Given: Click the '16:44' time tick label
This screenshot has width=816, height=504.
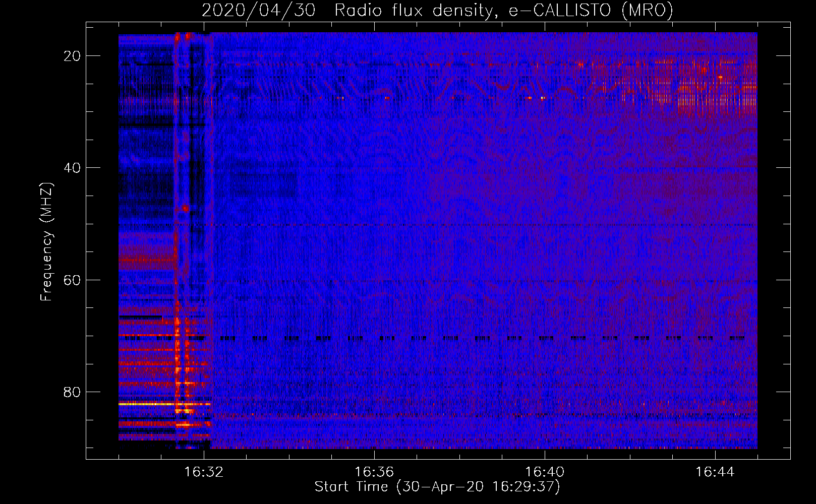Looking at the screenshot, I should [715, 472].
